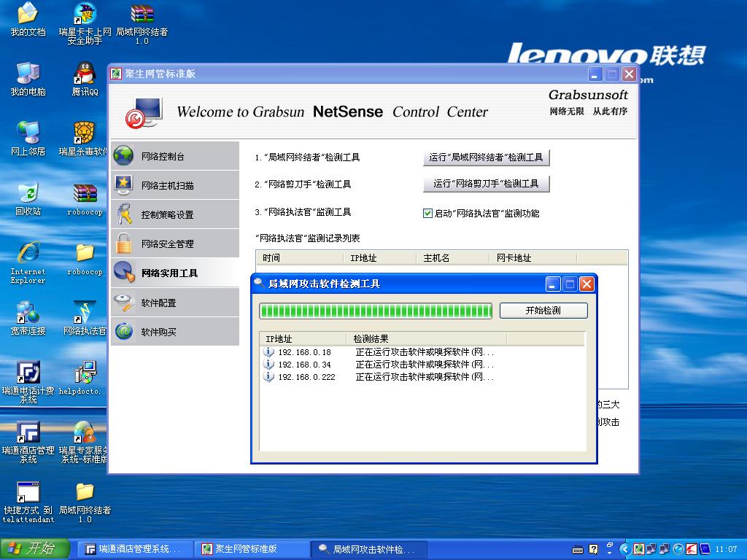The height and width of the screenshot is (560, 747).
Task: Select 网络控制台 in sidebar
Action: click(175, 156)
